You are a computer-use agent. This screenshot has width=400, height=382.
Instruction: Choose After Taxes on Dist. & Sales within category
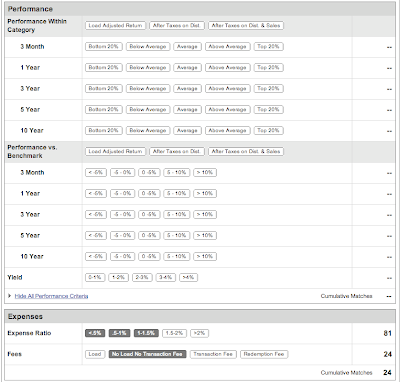click(x=246, y=26)
